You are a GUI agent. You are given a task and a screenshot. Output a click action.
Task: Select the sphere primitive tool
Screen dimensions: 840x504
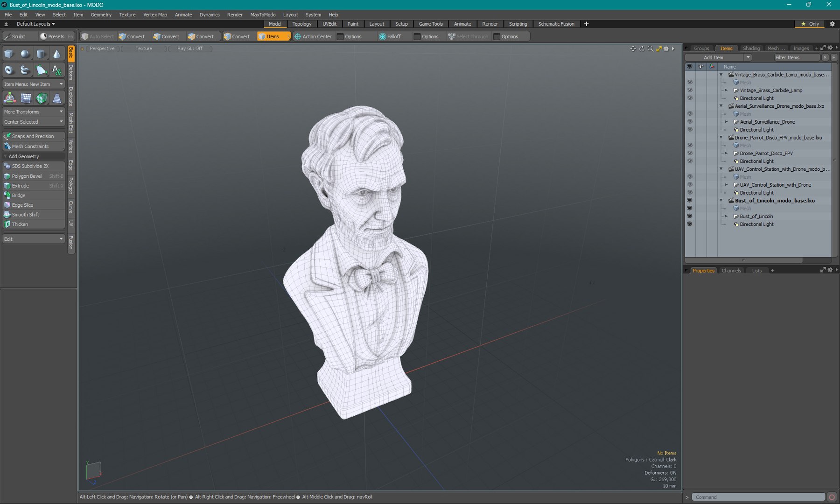tap(25, 54)
